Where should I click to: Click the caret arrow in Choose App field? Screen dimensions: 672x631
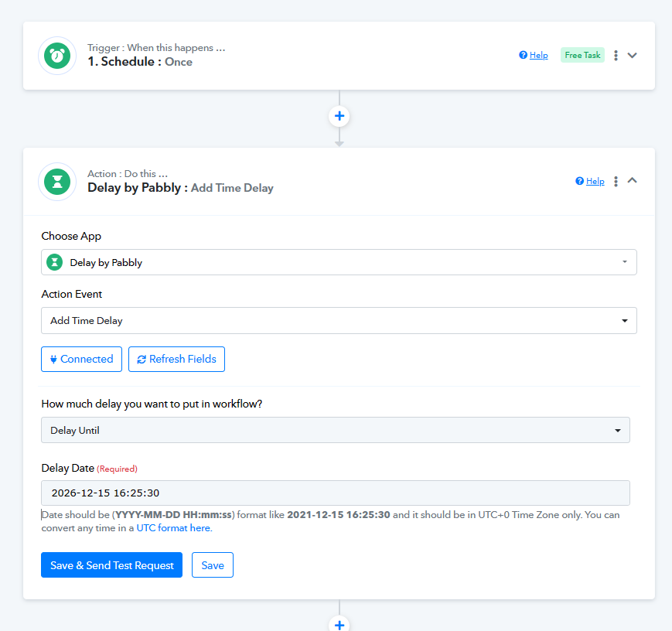coord(624,262)
